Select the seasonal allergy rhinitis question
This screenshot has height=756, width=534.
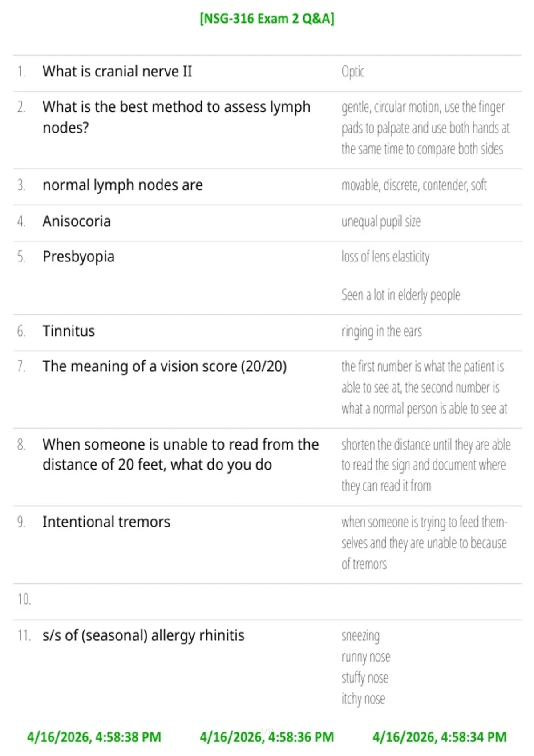[x=143, y=635]
